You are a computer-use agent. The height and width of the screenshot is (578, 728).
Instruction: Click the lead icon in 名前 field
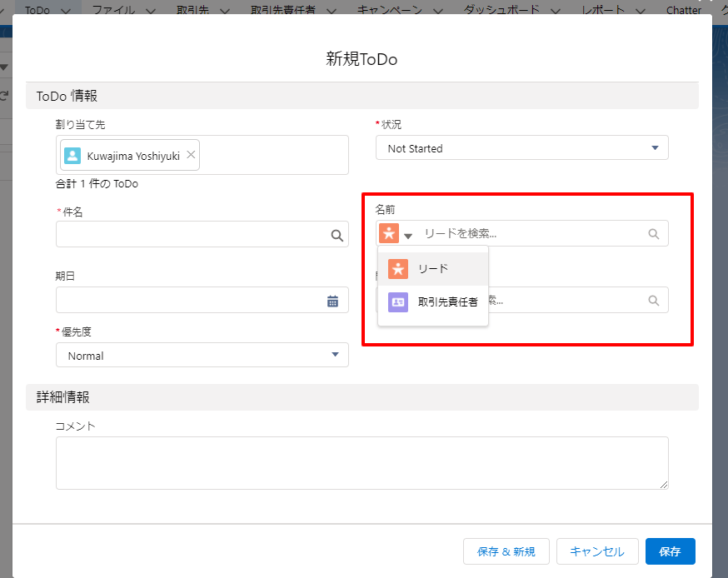click(x=389, y=233)
